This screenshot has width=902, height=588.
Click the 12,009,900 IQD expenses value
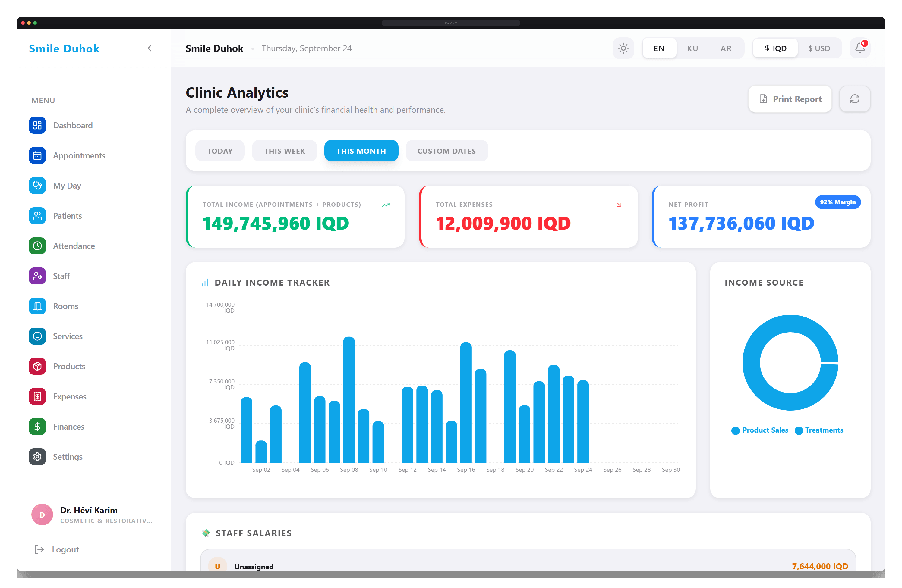click(503, 224)
